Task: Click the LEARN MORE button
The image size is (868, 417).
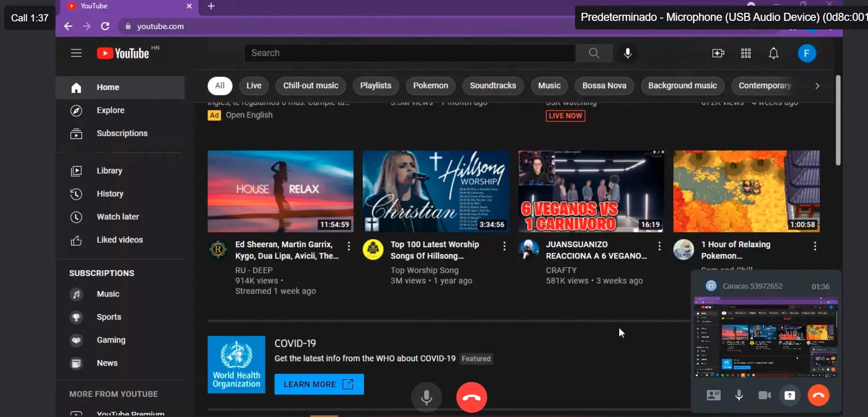Action: 319,384
